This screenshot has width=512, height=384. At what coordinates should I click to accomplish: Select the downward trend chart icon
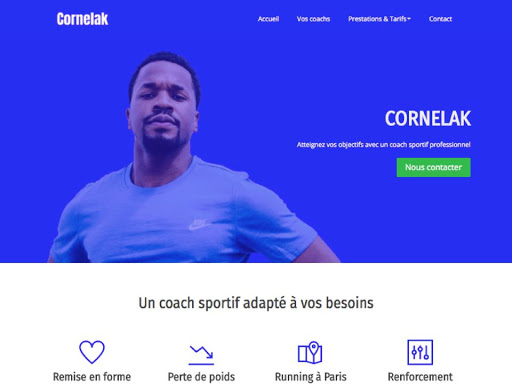coord(201,355)
